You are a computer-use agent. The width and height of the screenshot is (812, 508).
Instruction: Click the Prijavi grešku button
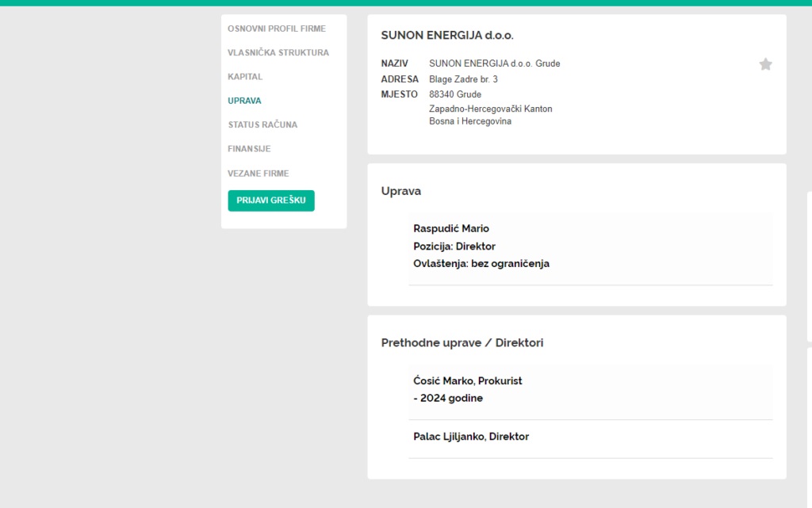point(271,201)
